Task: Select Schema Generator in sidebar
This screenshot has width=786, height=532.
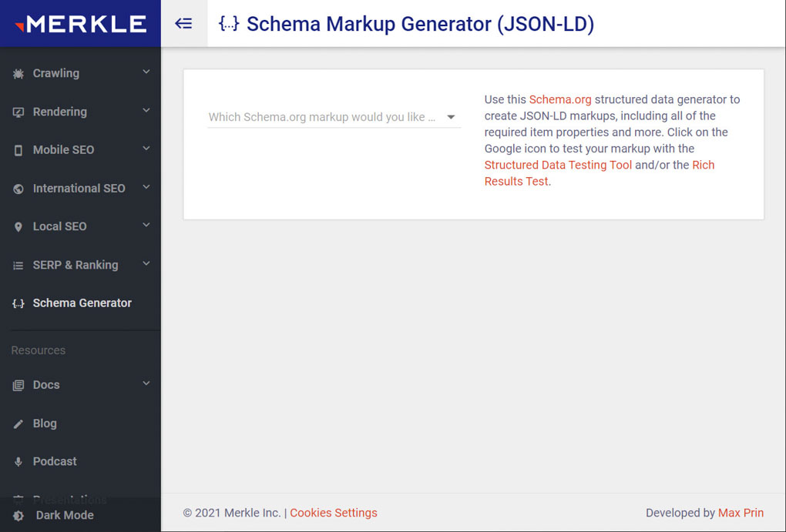Action: [80, 303]
